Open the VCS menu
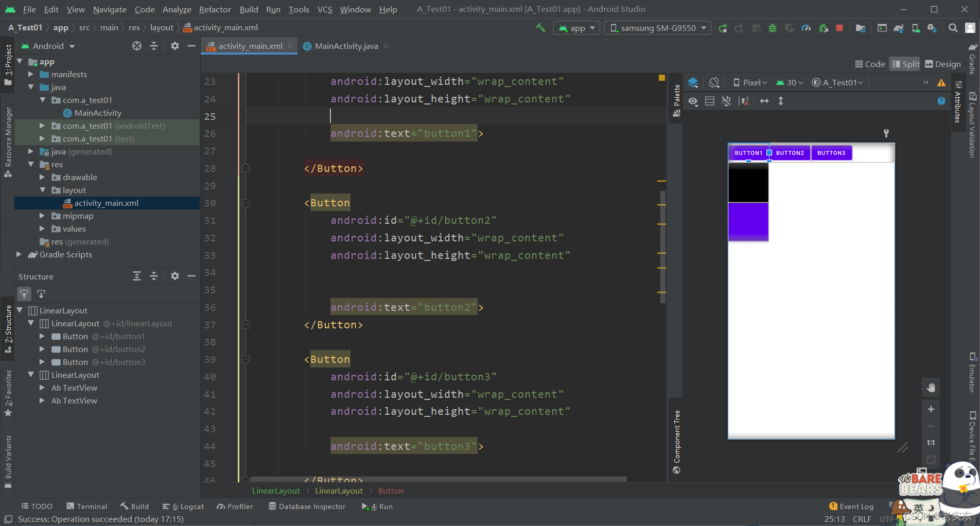This screenshot has height=526, width=980. click(x=325, y=9)
